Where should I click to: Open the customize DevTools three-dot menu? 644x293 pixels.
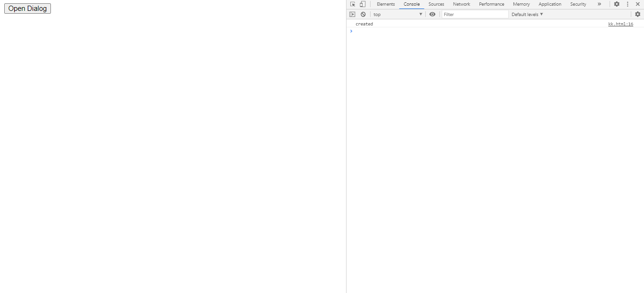(x=627, y=4)
